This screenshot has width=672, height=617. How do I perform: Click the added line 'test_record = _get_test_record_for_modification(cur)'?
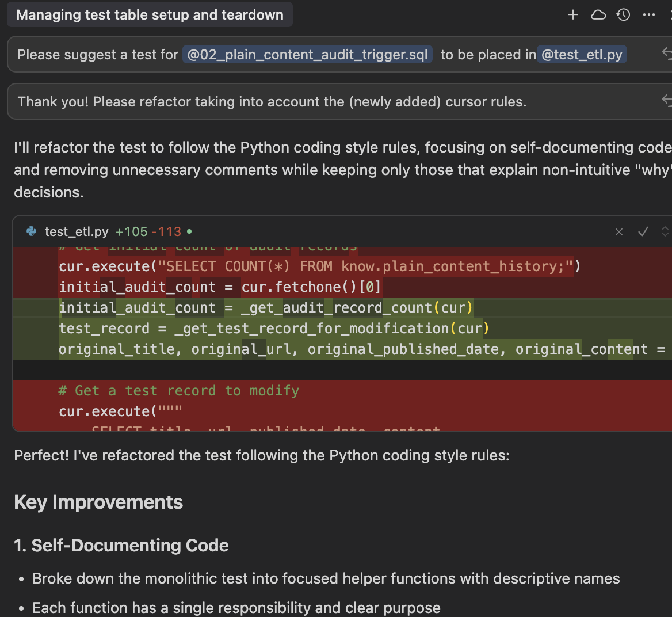(274, 329)
